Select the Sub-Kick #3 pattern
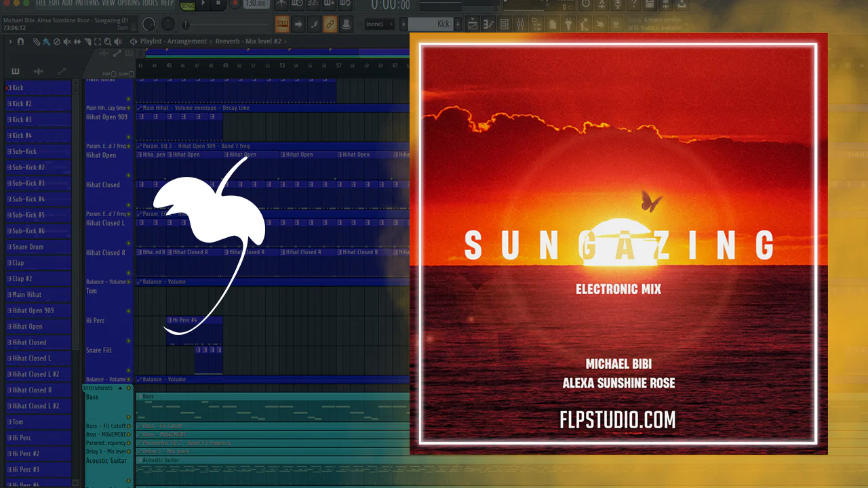 pos(37,183)
